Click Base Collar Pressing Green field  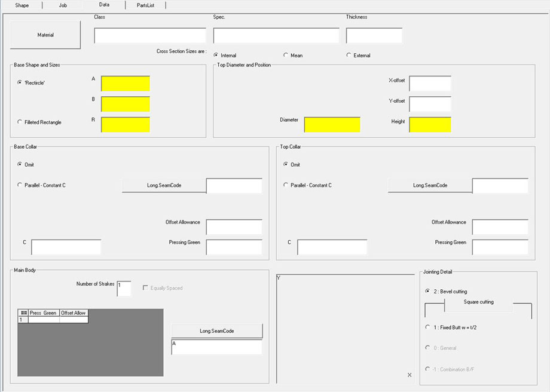[x=234, y=247]
